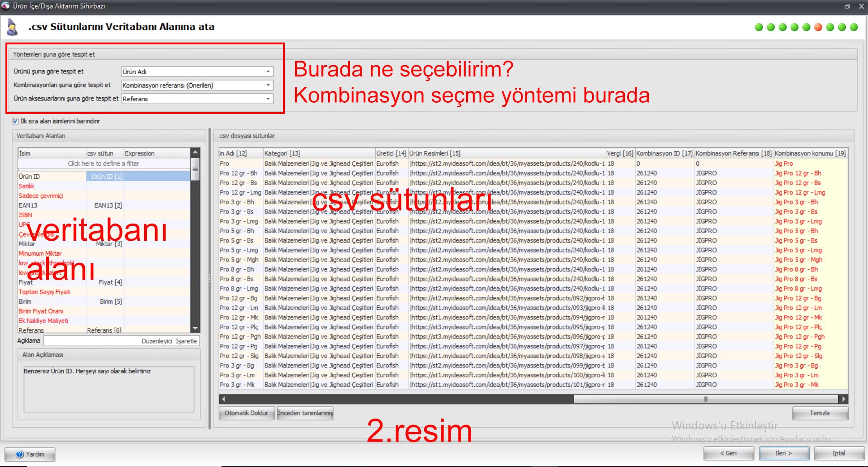Click the 'Vergi [16]' column header
This screenshot has height=467, width=868.
(x=620, y=153)
